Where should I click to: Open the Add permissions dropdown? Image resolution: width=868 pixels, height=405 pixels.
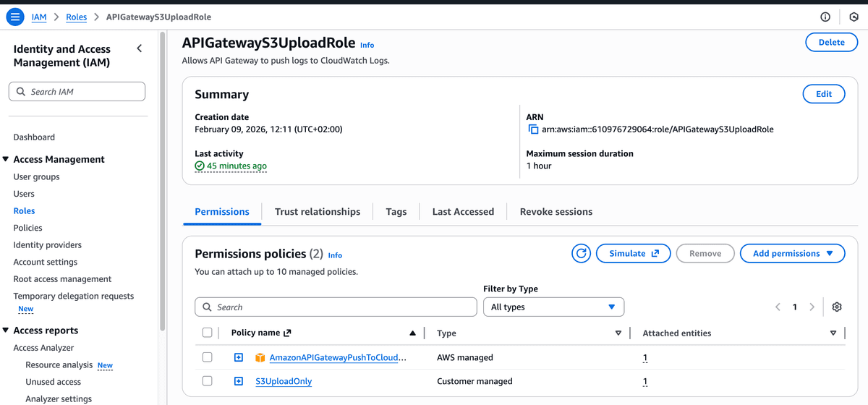tap(792, 253)
